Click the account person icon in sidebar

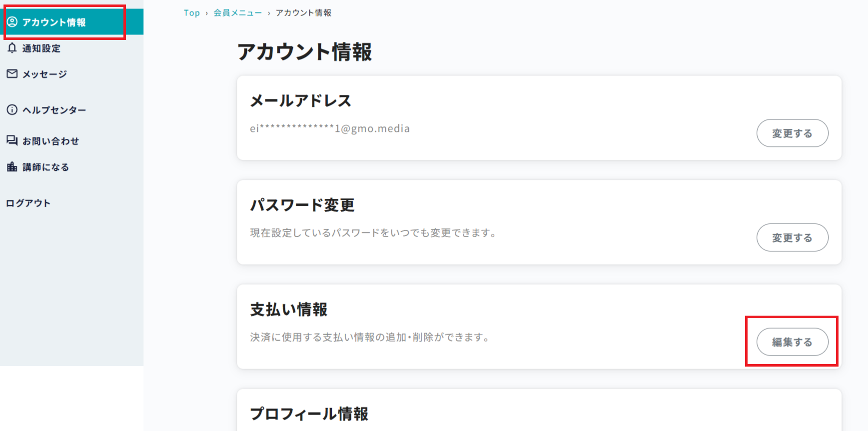(12, 22)
